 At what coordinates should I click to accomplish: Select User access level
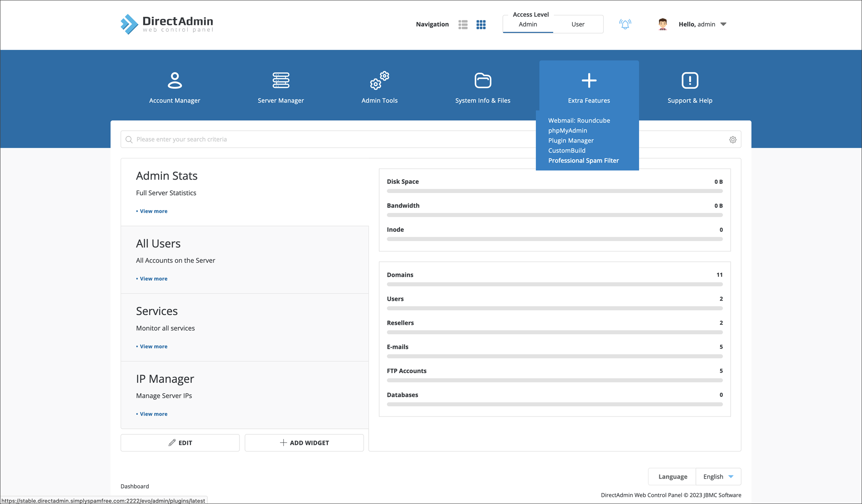pyautogui.click(x=578, y=24)
